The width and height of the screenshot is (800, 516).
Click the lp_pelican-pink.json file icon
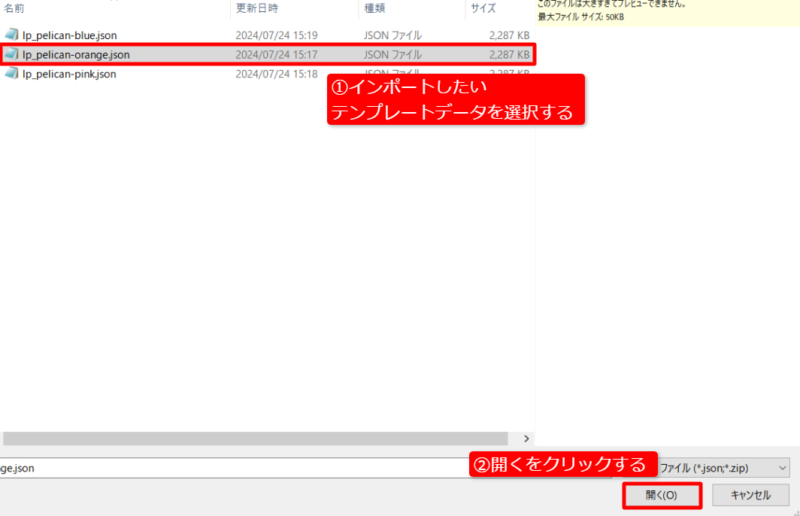point(12,74)
